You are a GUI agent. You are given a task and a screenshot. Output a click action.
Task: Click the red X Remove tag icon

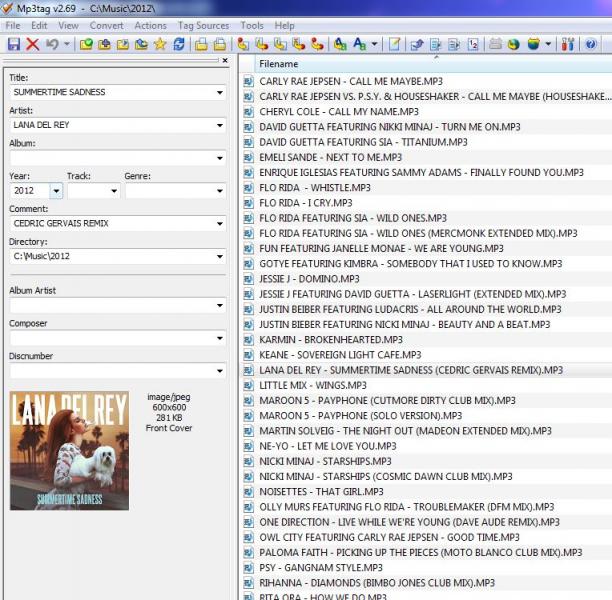point(33,44)
